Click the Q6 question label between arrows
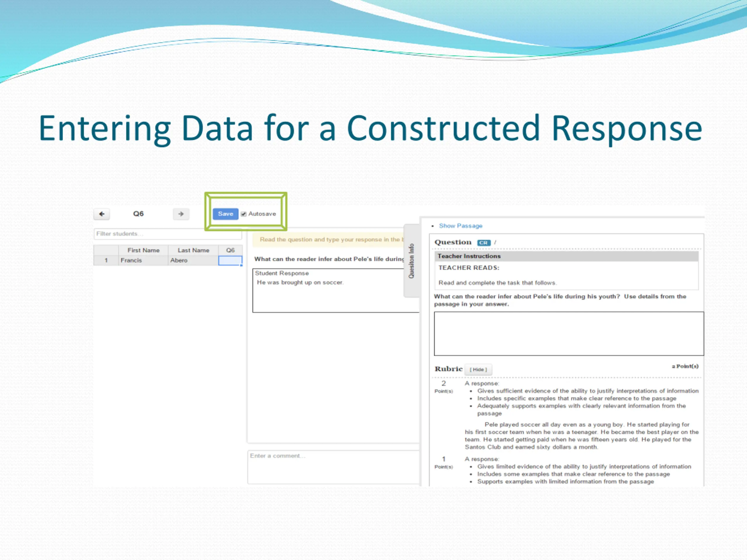The height and width of the screenshot is (560, 747). click(x=139, y=214)
